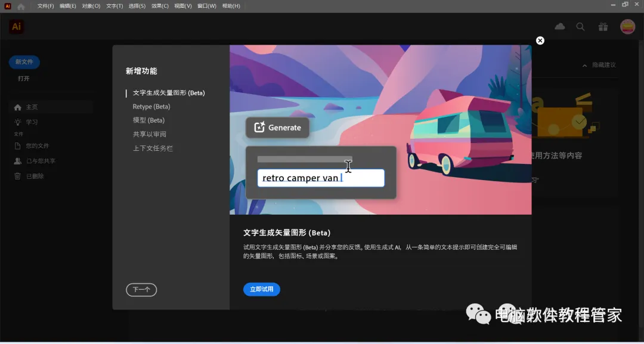The width and height of the screenshot is (644, 344).
Task: Select 上下文任务栏 in feature list
Action: pos(153,148)
